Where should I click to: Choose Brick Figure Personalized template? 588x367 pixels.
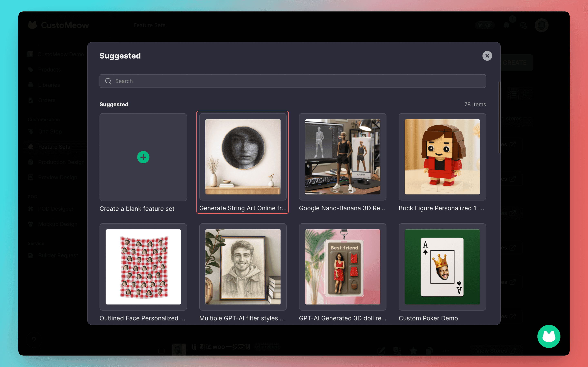click(x=442, y=157)
